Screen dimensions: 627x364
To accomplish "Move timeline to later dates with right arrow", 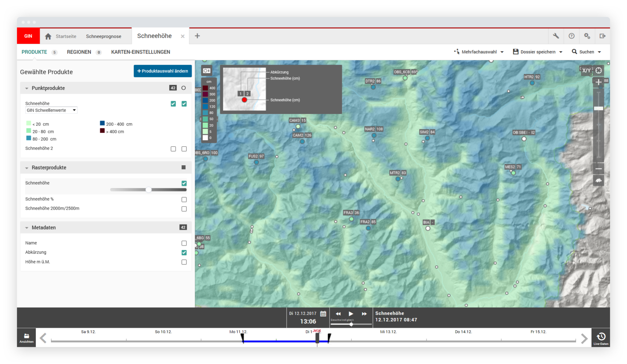I will [x=584, y=338].
